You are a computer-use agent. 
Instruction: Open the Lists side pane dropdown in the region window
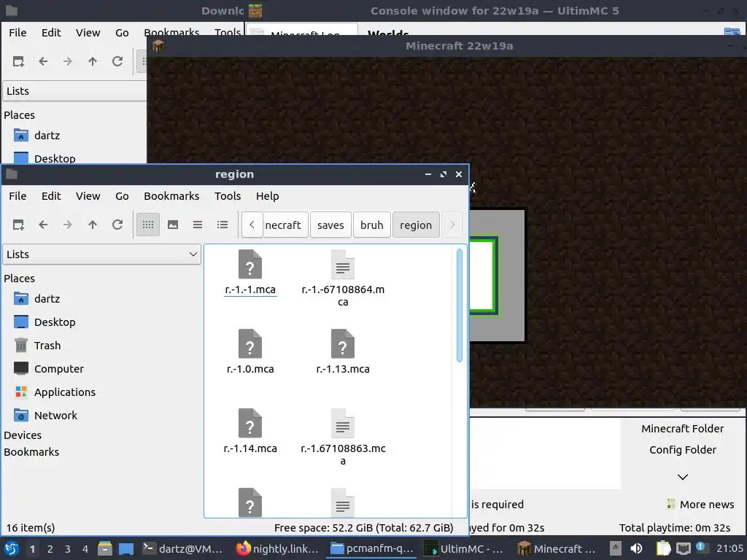102,254
